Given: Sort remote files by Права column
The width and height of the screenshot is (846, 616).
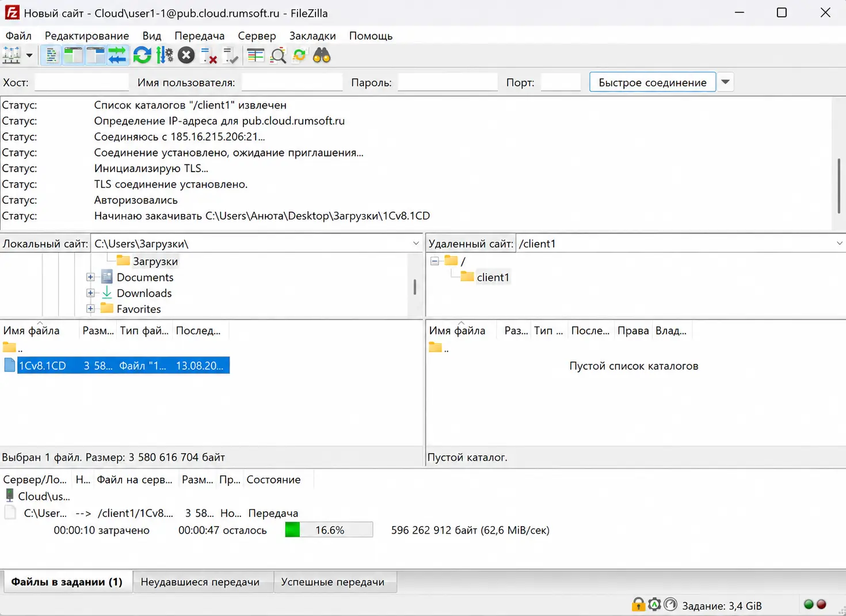Looking at the screenshot, I should 633,330.
